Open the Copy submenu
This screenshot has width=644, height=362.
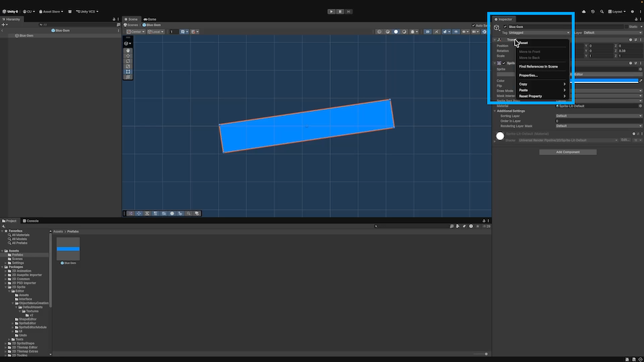pos(542,84)
